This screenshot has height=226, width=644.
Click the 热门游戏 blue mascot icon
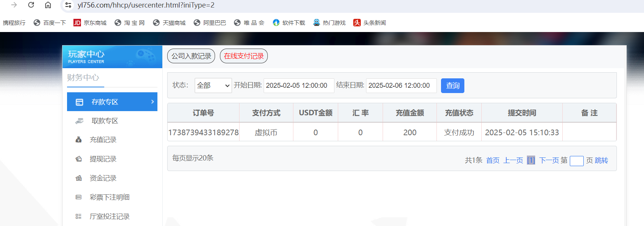coord(316,23)
